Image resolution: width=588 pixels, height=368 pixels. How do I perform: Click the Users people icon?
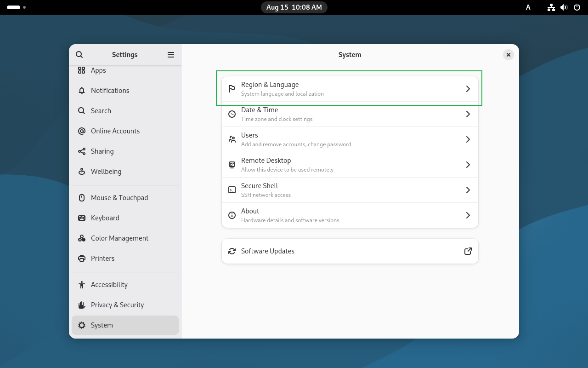click(232, 139)
